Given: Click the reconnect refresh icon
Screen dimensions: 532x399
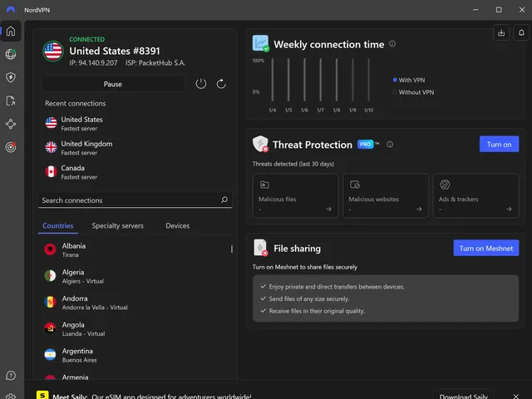Looking at the screenshot, I should (x=221, y=84).
